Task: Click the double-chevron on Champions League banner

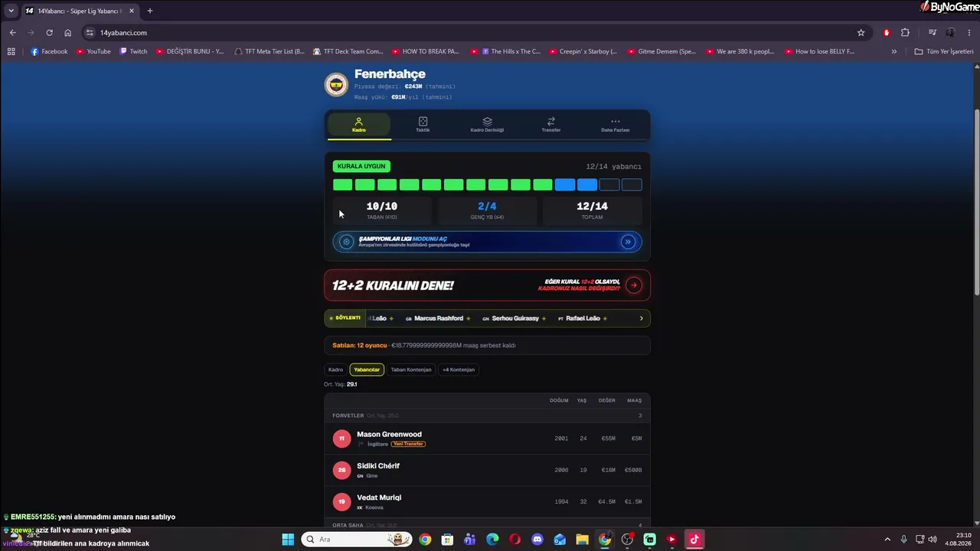Action: [628, 242]
